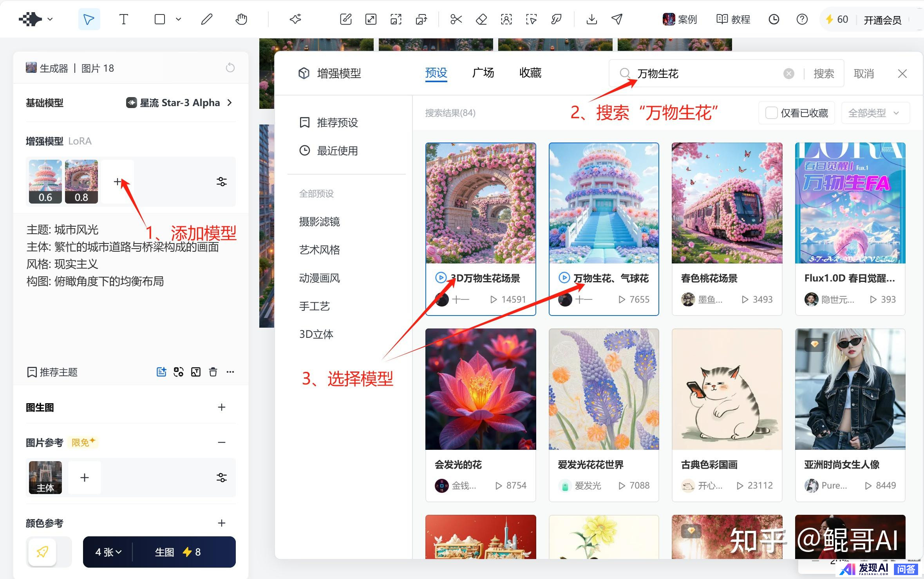Image resolution: width=924 pixels, height=579 pixels.
Task: Select the Eraser tool
Action: [x=481, y=19]
